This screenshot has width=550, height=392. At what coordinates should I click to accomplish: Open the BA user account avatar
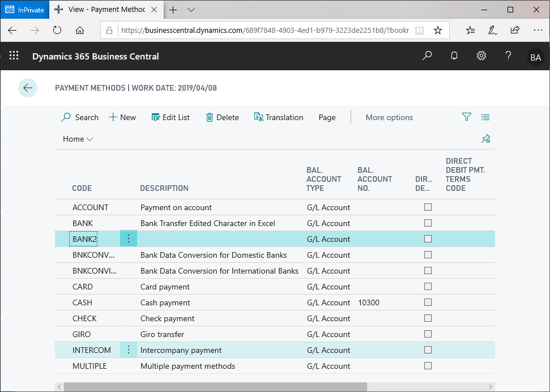[535, 57]
